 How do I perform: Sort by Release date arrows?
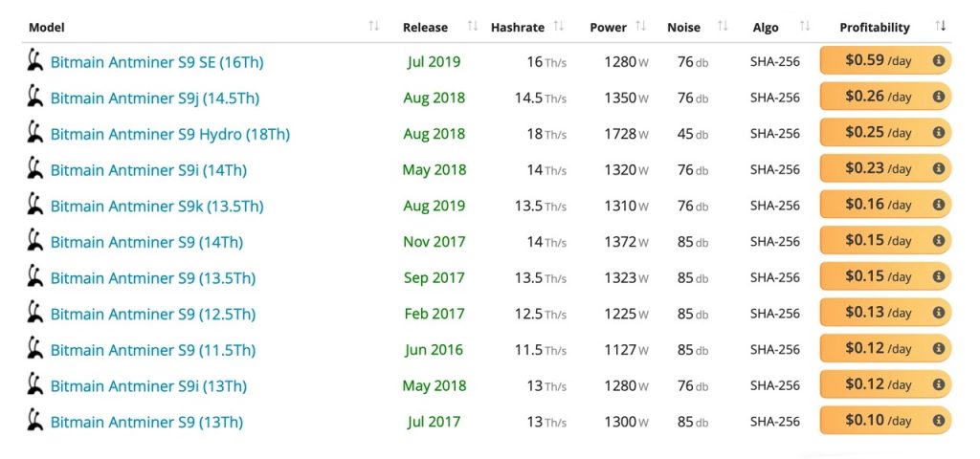[x=473, y=26]
